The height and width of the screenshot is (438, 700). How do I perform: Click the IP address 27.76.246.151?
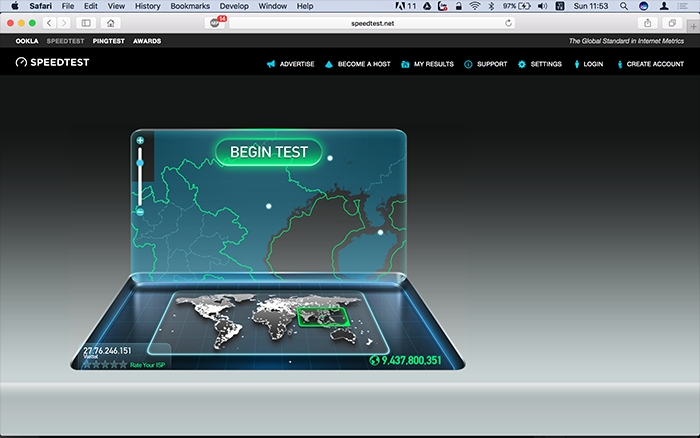pos(107,350)
